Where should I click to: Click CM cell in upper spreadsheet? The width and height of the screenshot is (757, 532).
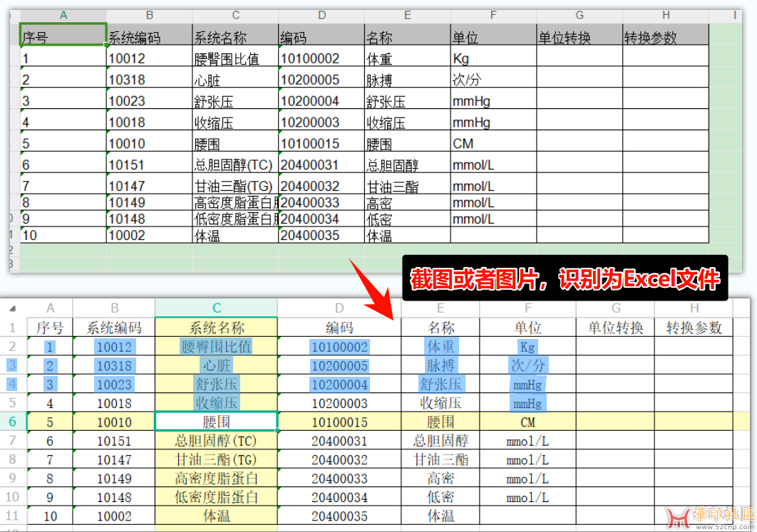point(493,141)
